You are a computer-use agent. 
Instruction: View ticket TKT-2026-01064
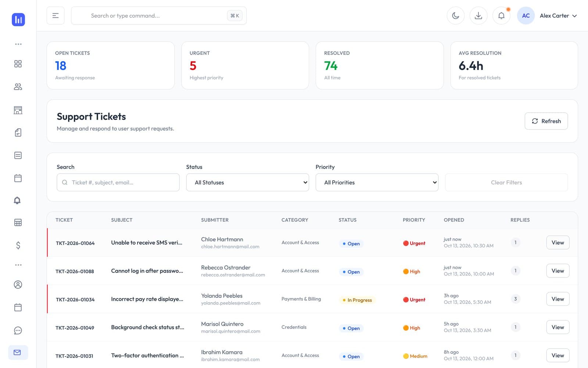pyautogui.click(x=558, y=243)
